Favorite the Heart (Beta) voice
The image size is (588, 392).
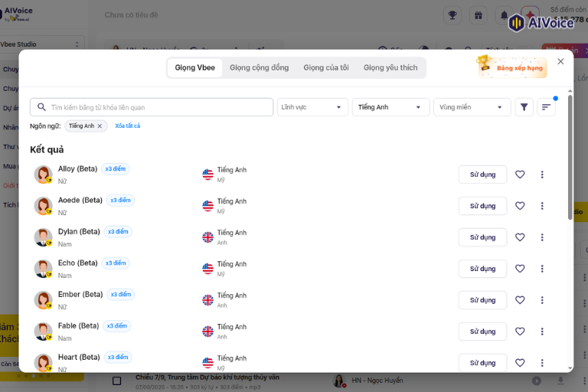520,363
